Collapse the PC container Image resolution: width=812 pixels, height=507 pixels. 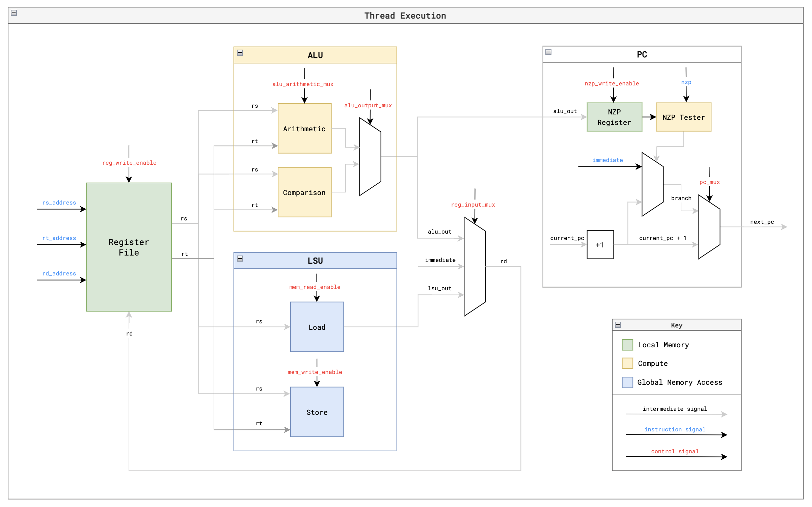click(x=548, y=52)
